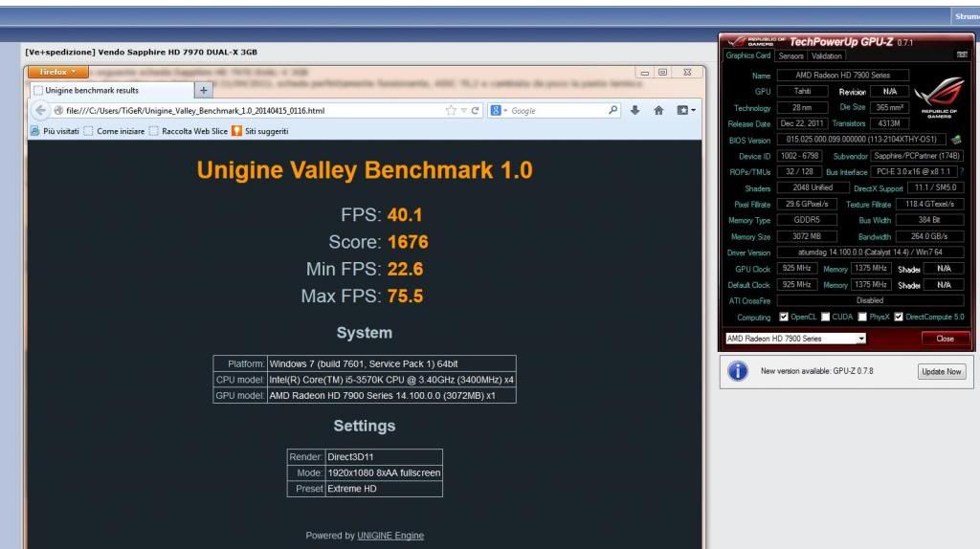Open the Raccolta Web Slice bookmark

pos(189,131)
